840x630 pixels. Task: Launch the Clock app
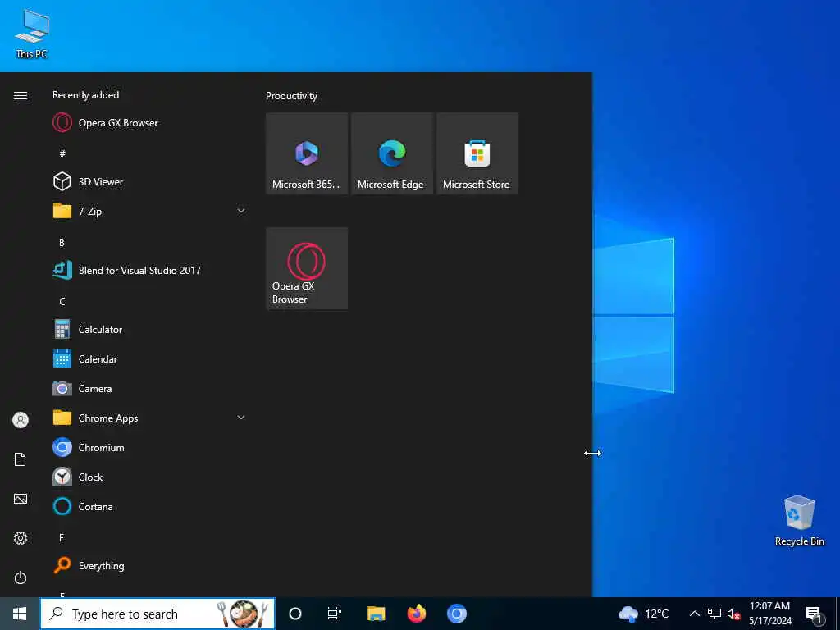[x=149, y=477]
